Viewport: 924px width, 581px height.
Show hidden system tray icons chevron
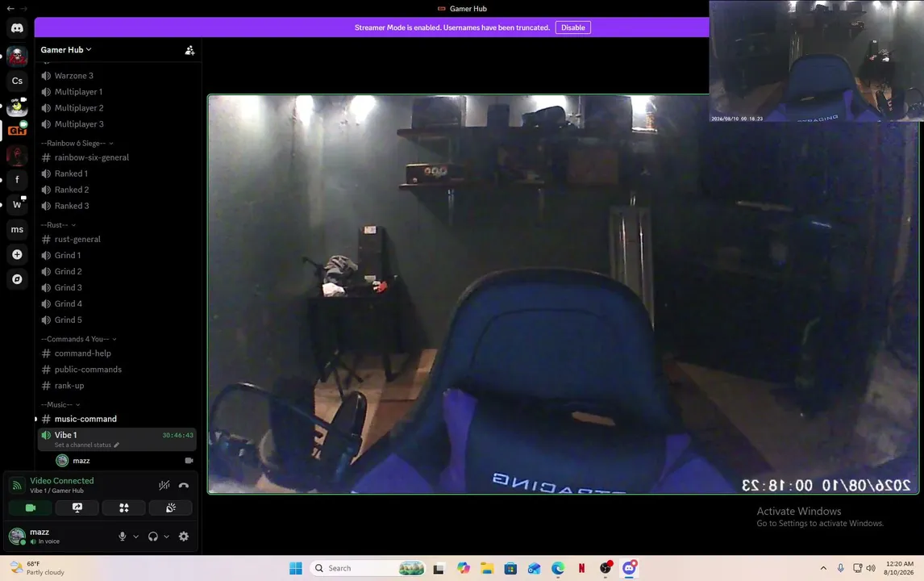pyautogui.click(x=823, y=568)
